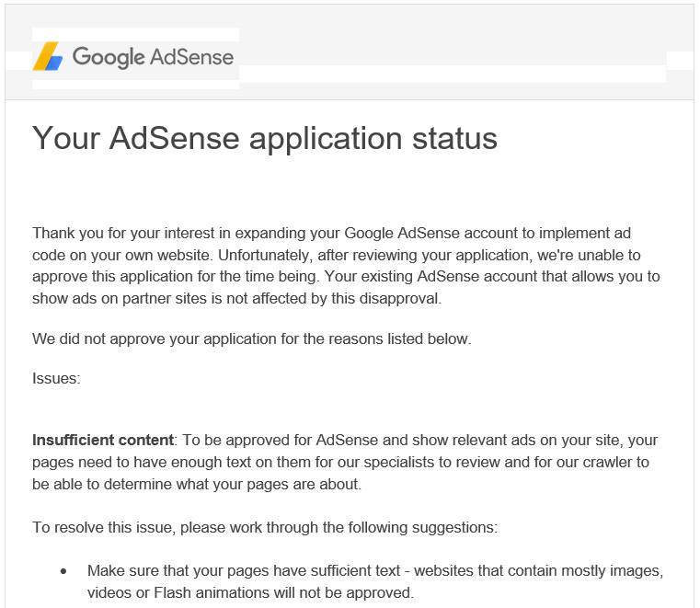Click the "We did not approve your application" sentence
This screenshot has height=608, width=700.
[252, 338]
